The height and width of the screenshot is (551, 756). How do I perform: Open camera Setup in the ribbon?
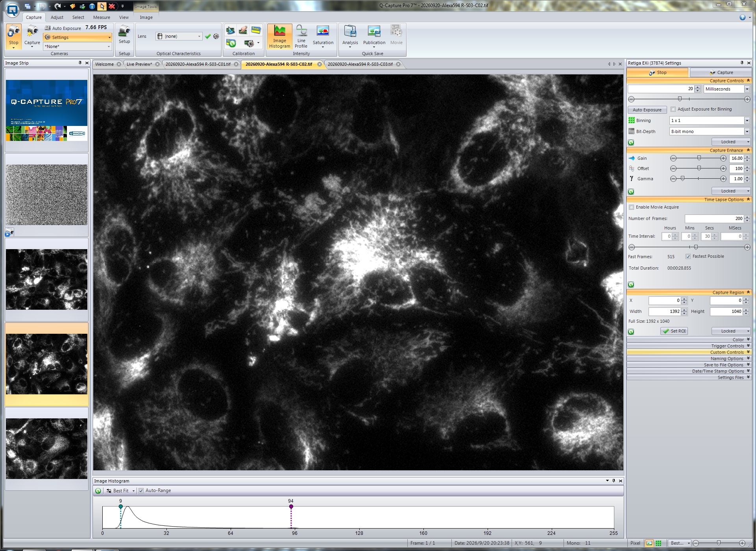[x=124, y=34]
